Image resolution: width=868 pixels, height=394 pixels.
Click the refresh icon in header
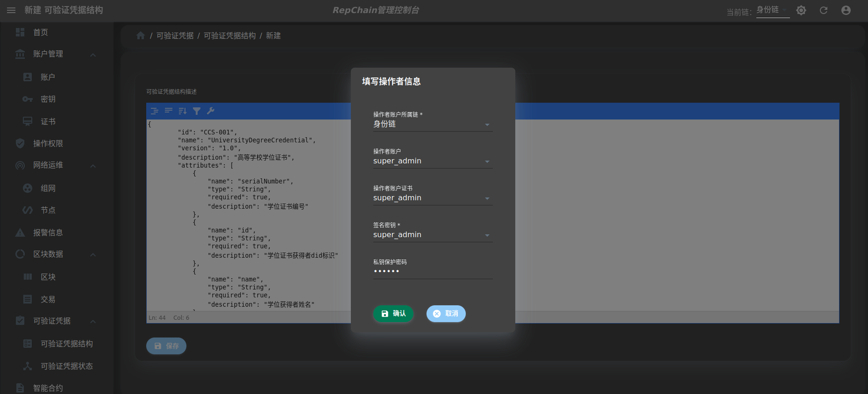click(x=824, y=10)
